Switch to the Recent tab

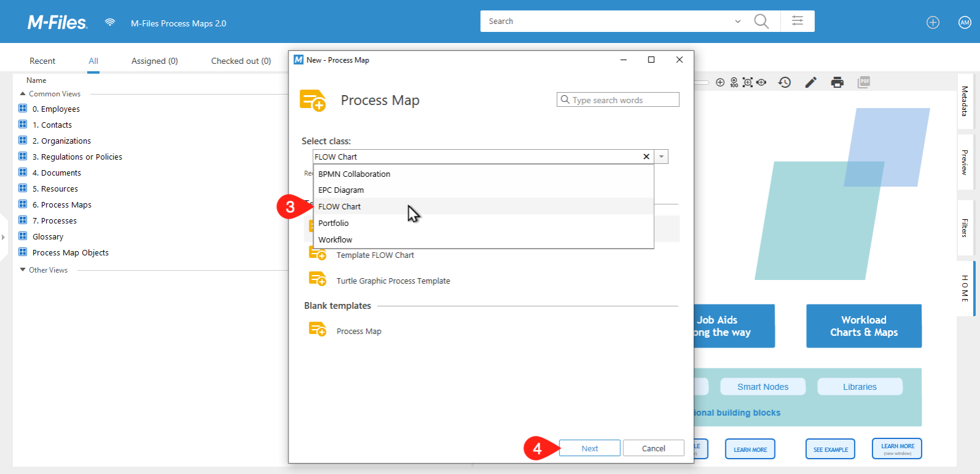point(42,61)
